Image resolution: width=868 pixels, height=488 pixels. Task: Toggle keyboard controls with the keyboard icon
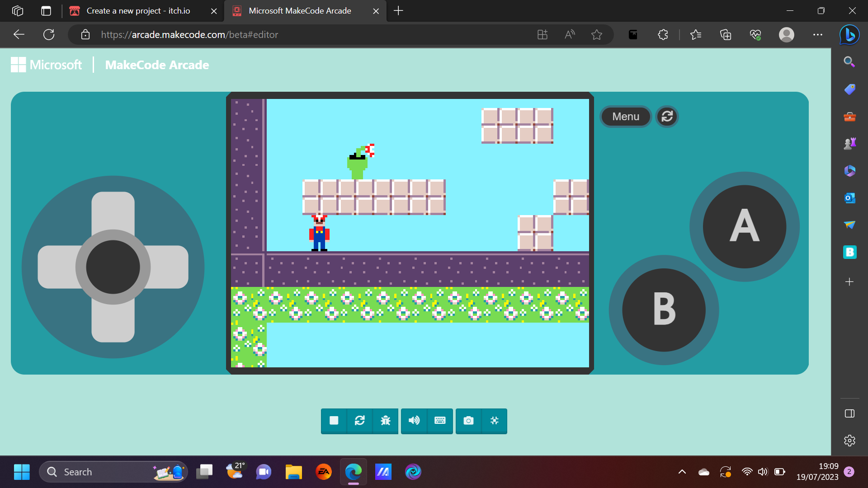(440, 421)
